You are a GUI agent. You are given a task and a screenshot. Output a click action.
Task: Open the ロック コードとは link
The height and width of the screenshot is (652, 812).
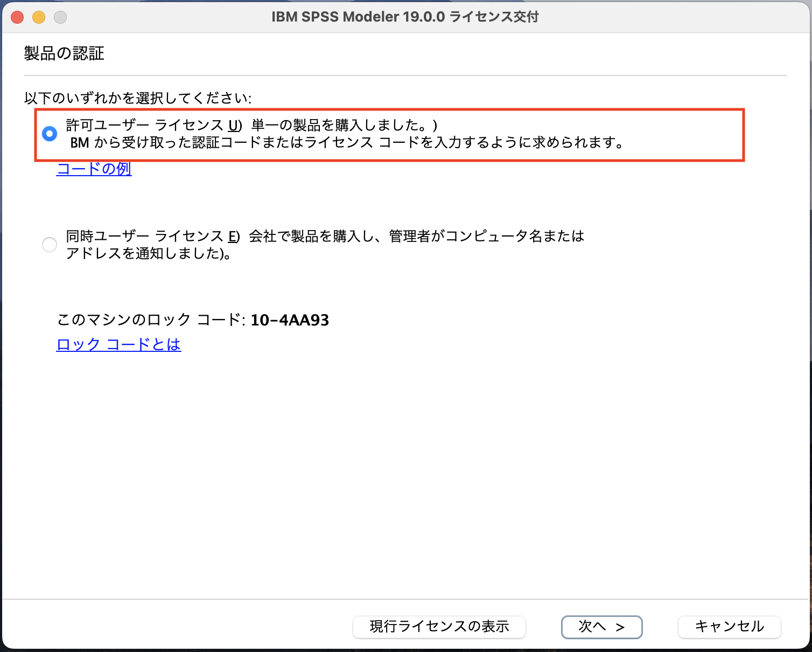tap(119, 344)
